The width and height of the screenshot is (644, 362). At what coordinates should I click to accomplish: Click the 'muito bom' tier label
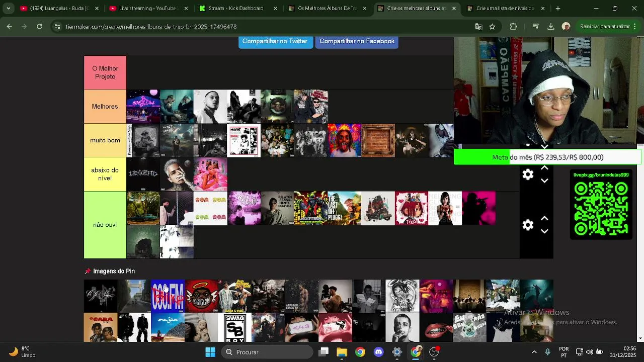coord(105,140)
